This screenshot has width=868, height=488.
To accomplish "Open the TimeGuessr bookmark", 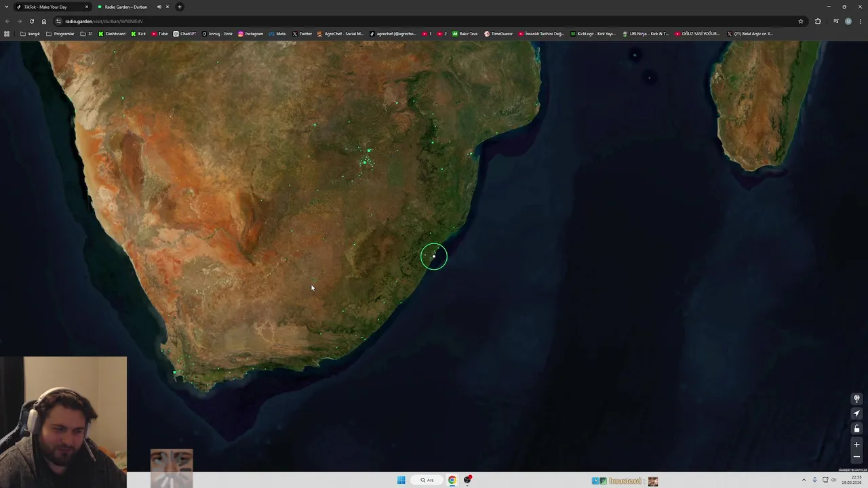I will point(498,34).
